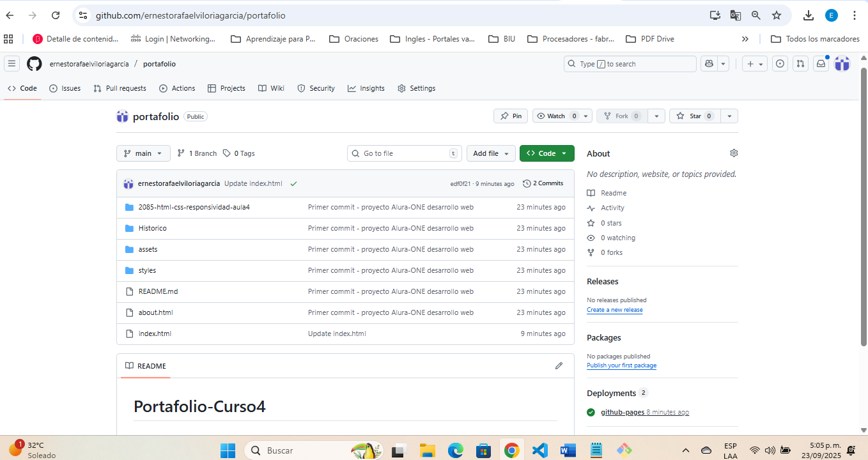Fork the repository with the Fork button

(x=622, y=116)
